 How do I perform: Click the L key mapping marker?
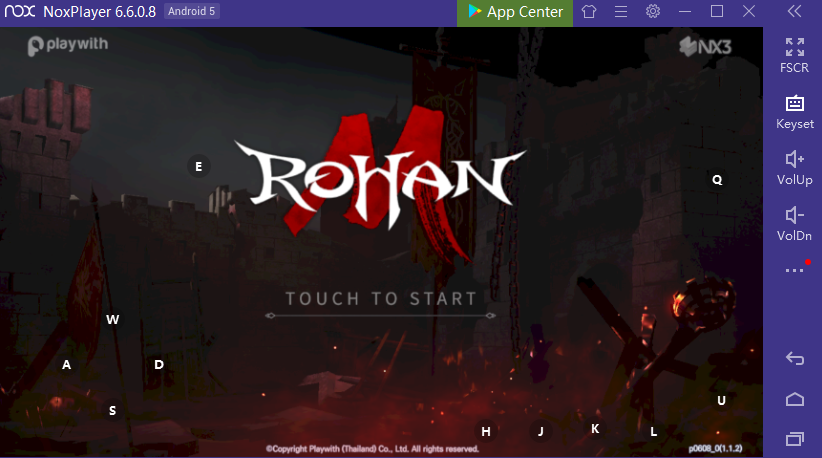click(653, 432)
